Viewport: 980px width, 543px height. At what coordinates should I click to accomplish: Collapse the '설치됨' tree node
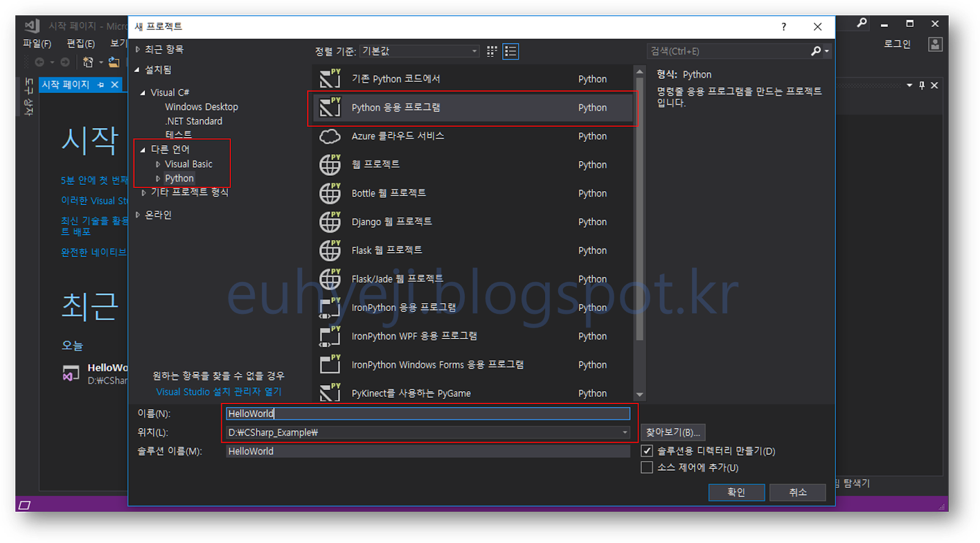[137, 70]
